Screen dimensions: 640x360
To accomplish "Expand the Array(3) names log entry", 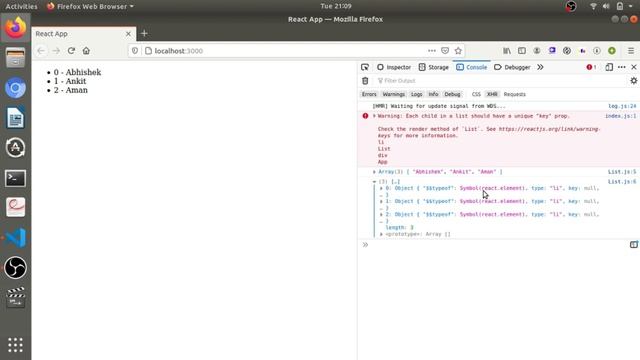I will [x=374, y=172].
